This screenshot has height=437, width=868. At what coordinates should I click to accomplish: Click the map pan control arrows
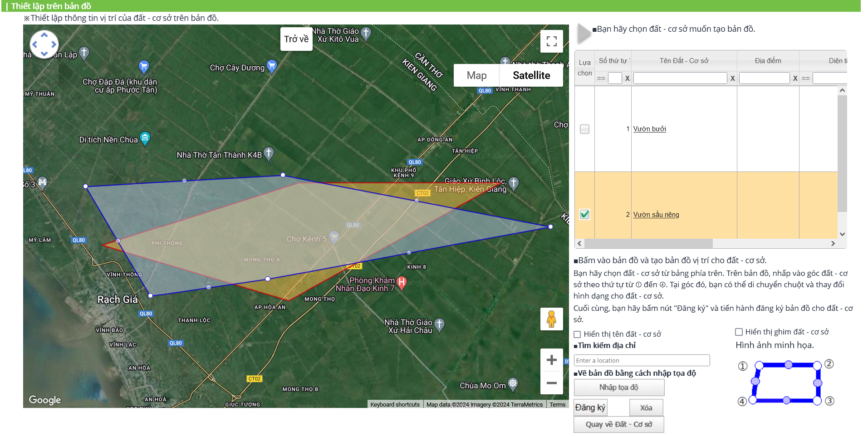point(44,44)
